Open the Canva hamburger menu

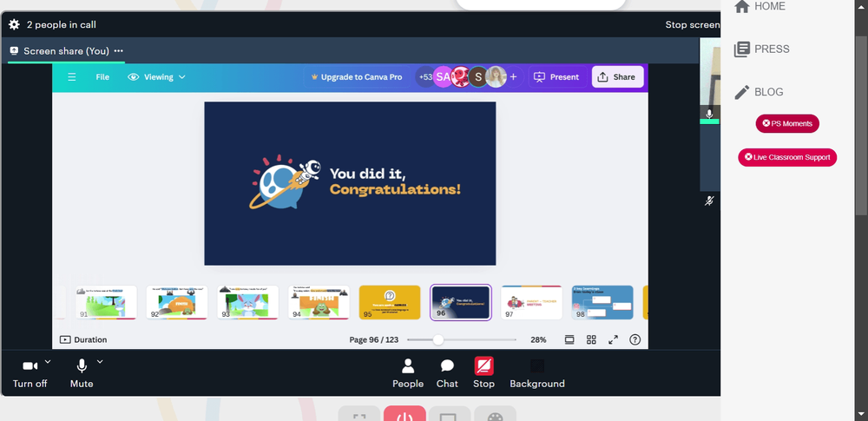click(72, 77)
